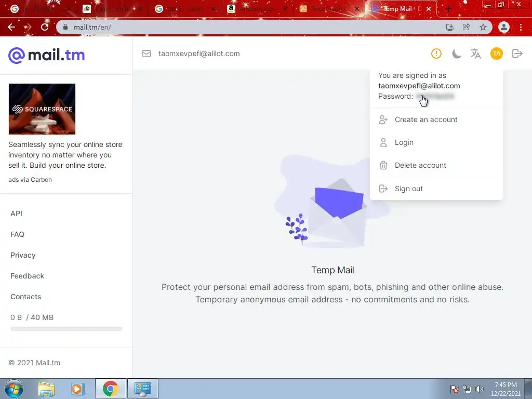Image resolution: width=532 pixels, height=399 pixels.
Task: Click the header logout arrow icon
Action: (x=517, y=54)
